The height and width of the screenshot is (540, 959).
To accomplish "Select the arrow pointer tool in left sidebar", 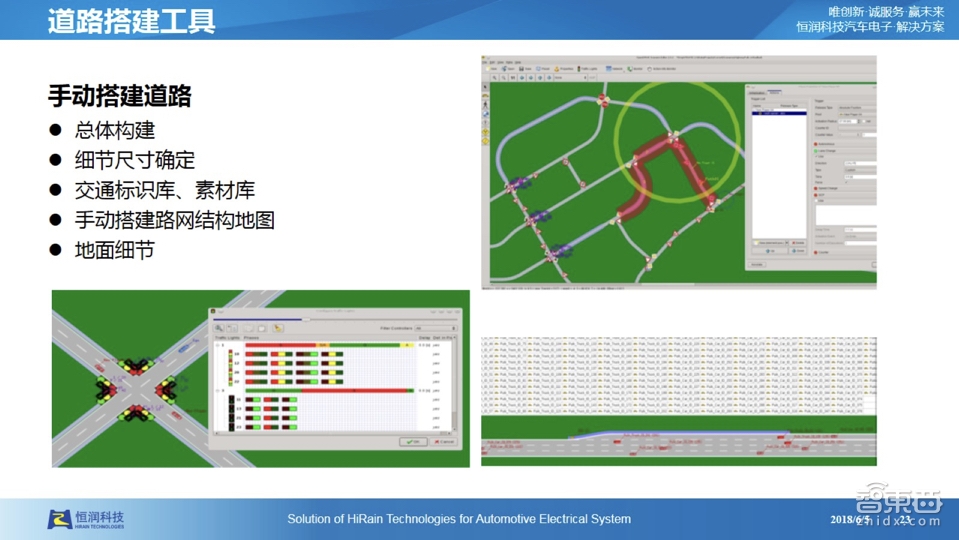I will click(486, 88).
